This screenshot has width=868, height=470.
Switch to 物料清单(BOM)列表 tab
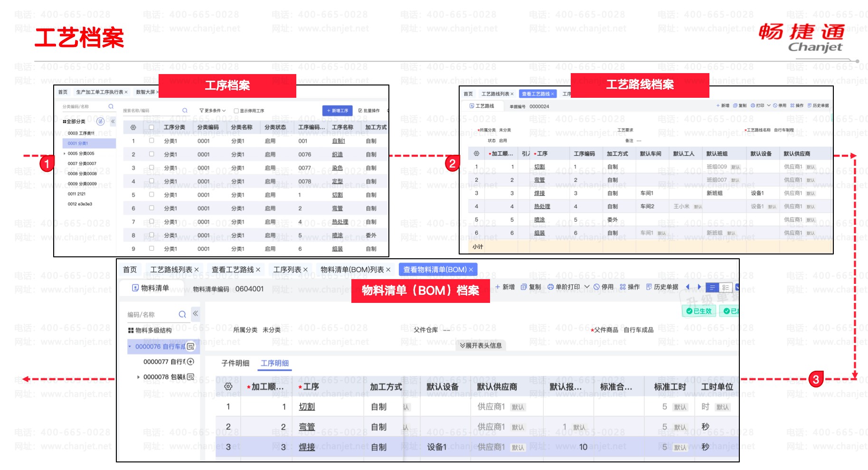pyautogui.click(x=355, y=270)
